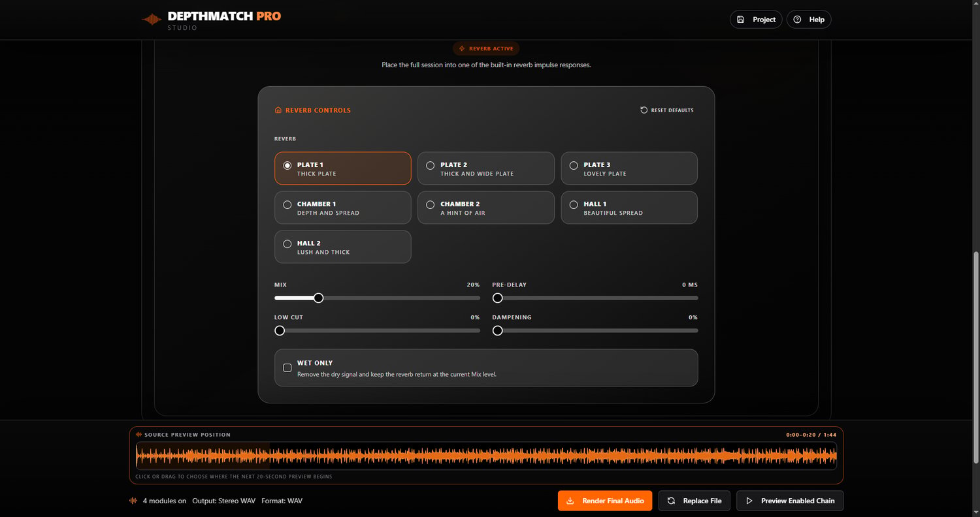Click the Format: WAV status text
This screenshot has height=517, width=980.
282,501
